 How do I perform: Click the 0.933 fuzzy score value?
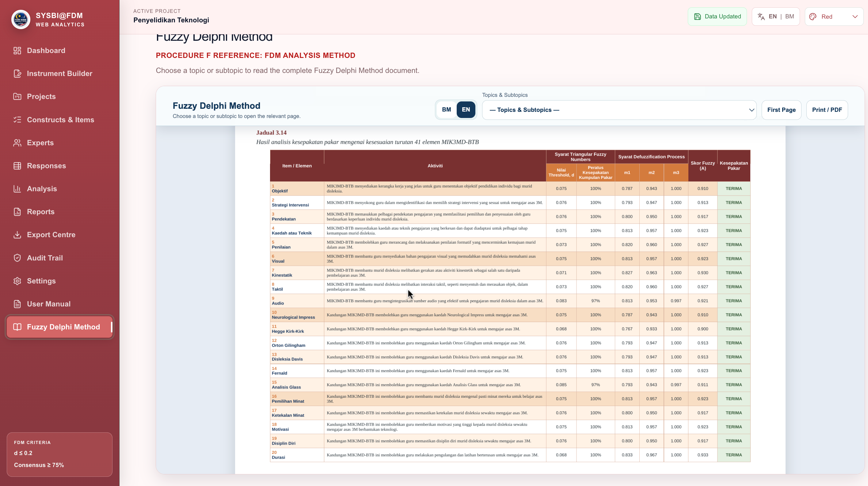[x=702, y=455]
